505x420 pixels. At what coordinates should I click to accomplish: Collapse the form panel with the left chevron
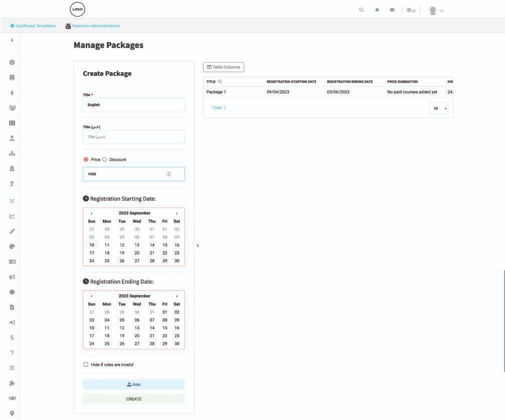(x=198, y=246)
